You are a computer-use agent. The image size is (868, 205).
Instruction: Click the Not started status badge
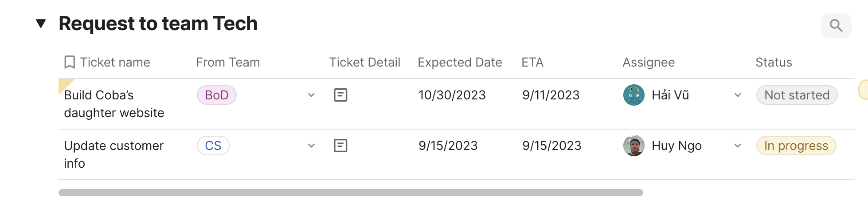click(797, 95)
